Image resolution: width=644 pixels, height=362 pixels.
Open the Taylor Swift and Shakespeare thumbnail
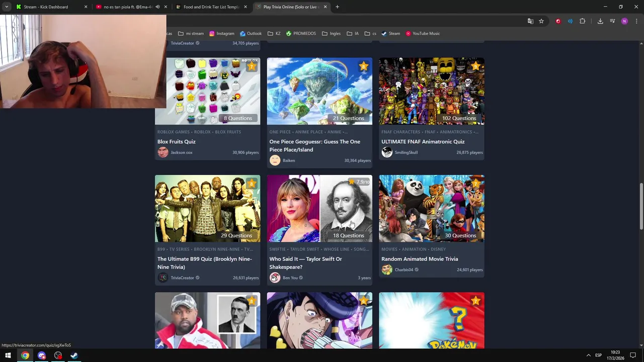point(319,208)
